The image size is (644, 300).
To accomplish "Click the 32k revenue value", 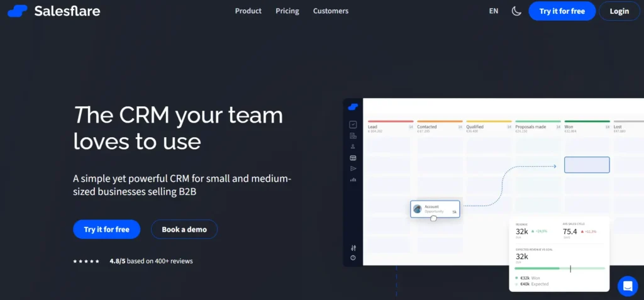I will (x=521, y=231).
